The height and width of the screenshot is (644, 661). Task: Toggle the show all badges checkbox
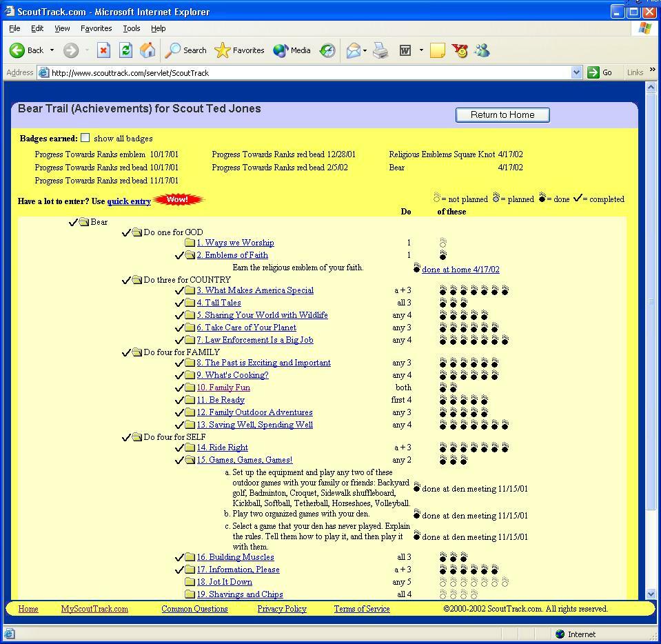click(85, 138)
